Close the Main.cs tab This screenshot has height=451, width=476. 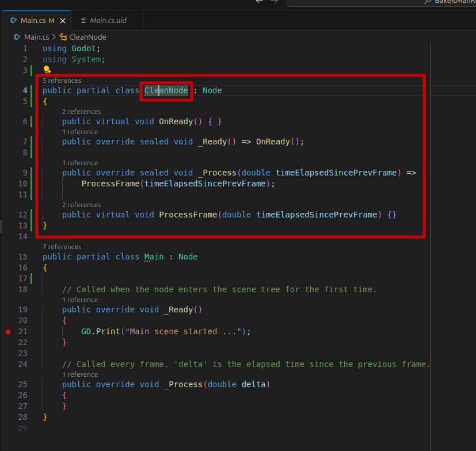pyautogui.click(x=63, y=21)
